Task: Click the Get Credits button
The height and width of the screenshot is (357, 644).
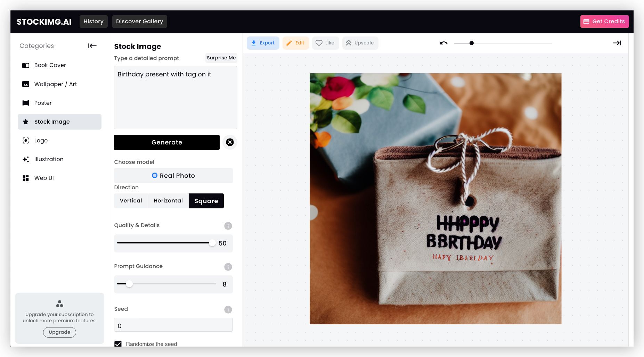Action: (604, 22)
